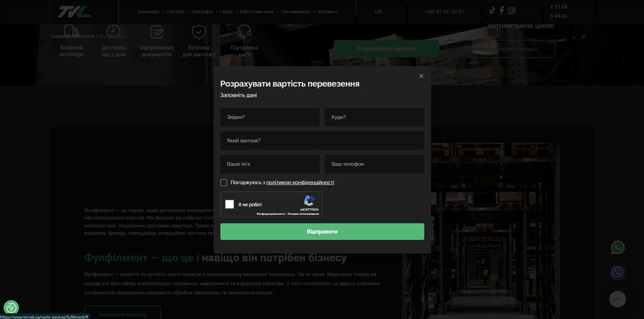Check the privacy policy agreement checkbox
644x319 pixels.
point(224,183)
